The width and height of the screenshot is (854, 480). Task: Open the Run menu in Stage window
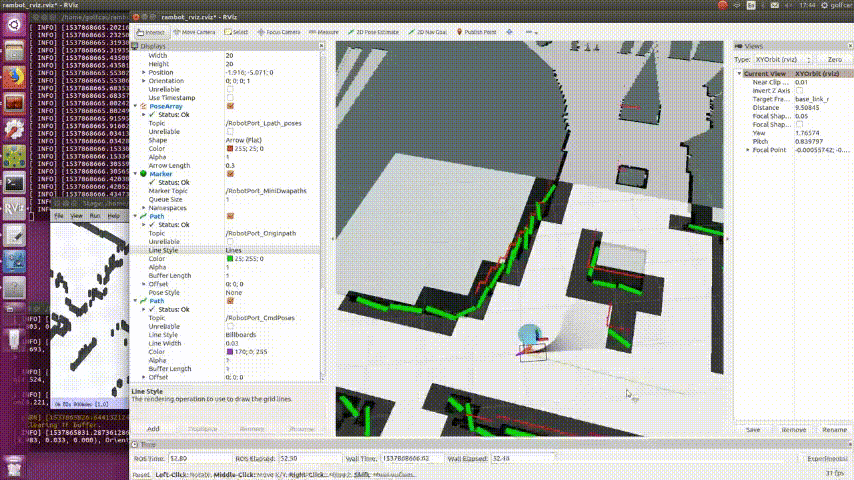point(95,215)
